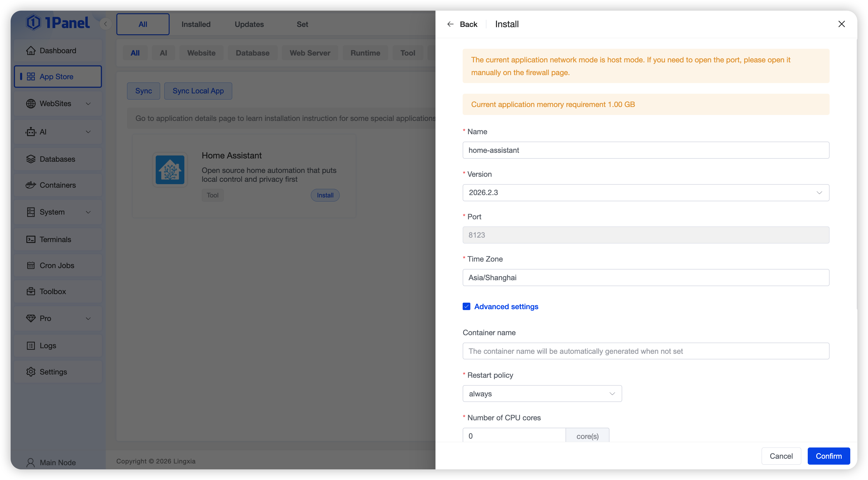Expand the WebSites sidebar submenu
Viewport: 868px width, 480px height.
pos(88,103)
